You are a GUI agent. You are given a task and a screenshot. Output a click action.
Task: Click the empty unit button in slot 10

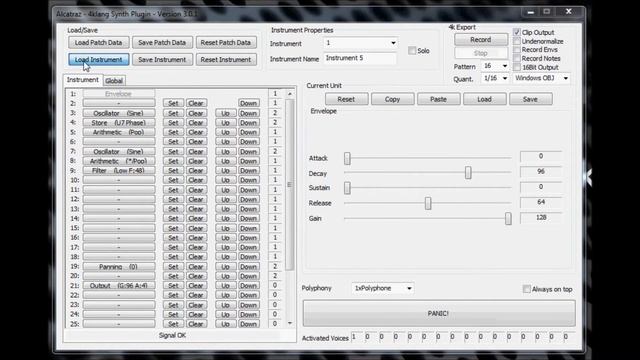[x=119, y=180]
